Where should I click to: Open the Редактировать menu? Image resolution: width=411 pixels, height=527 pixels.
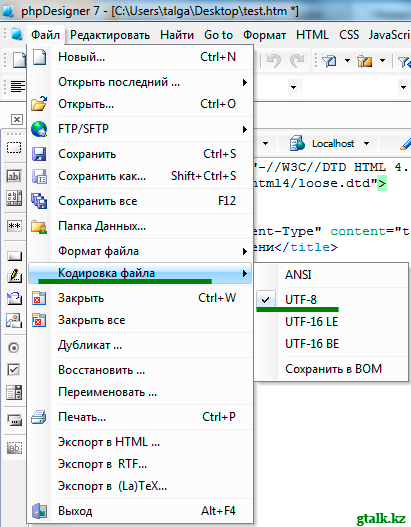click(x=110, y=35)
